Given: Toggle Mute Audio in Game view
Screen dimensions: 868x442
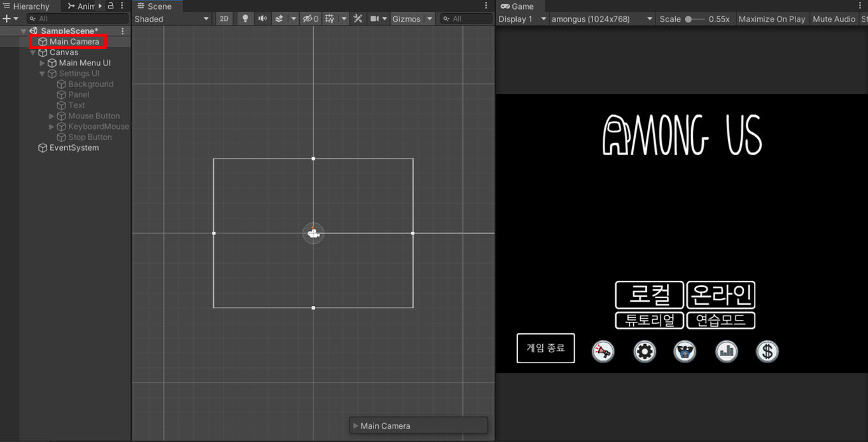Looking at the screenshot, I should 834,19.
